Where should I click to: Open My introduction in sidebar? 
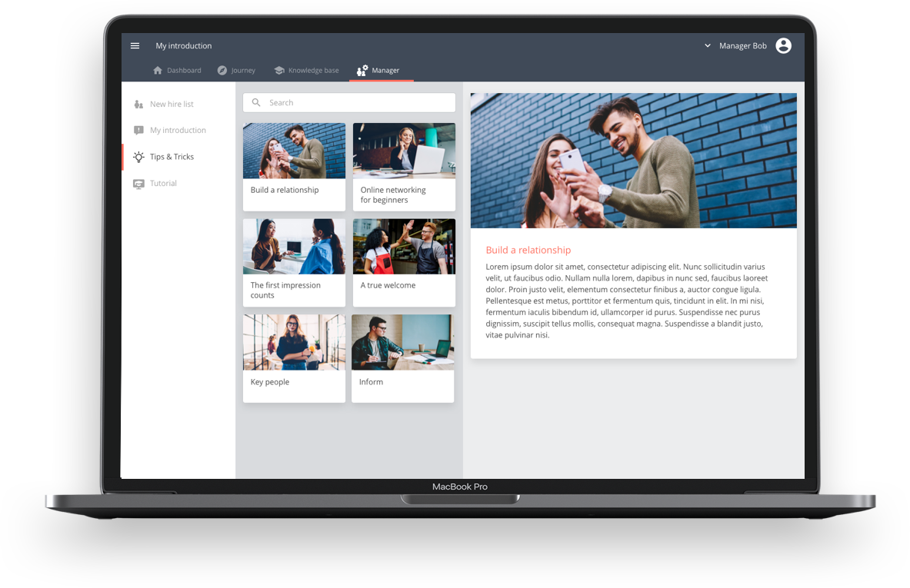(178, 131)
